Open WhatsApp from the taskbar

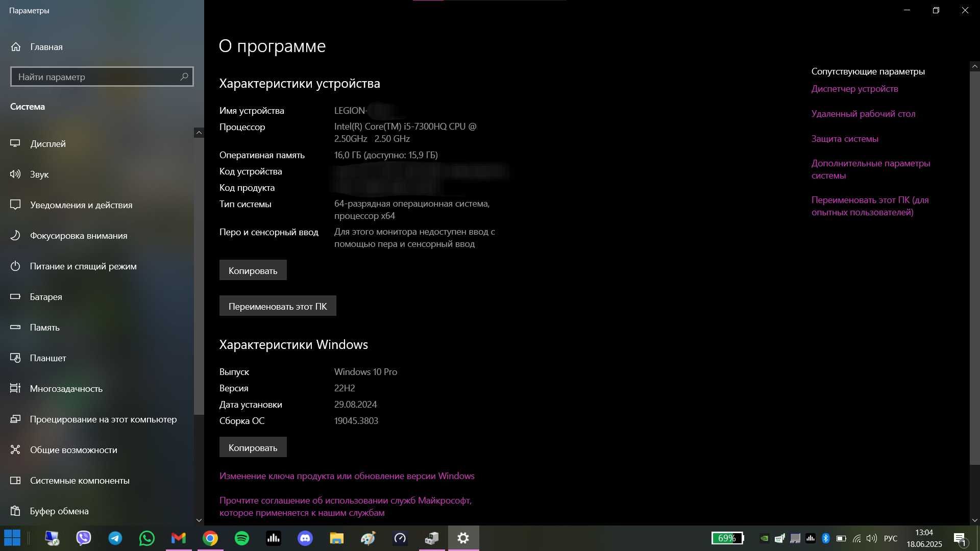(147, 538)
